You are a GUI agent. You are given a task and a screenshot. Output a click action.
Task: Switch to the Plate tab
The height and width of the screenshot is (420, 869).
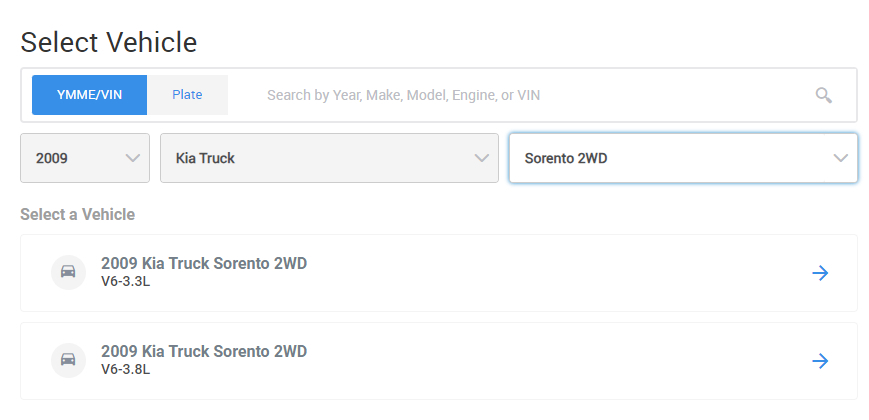(x=187, y=95)
